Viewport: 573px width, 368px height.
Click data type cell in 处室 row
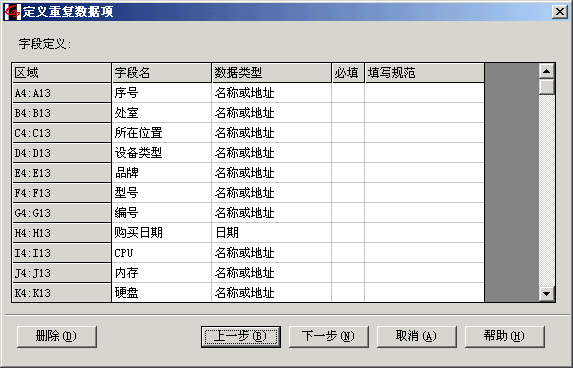point(272,113)
